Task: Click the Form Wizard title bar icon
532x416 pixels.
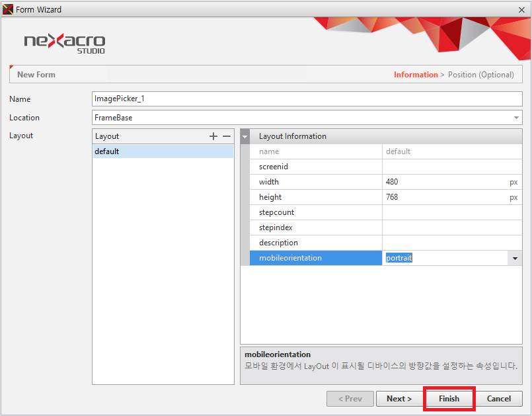Action: 8,9
